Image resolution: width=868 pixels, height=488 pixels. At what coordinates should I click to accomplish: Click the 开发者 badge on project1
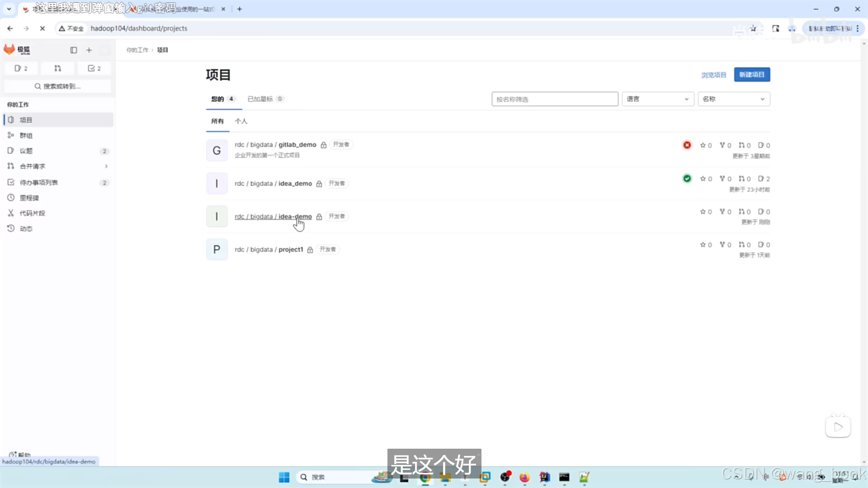(x=328, y=249)
